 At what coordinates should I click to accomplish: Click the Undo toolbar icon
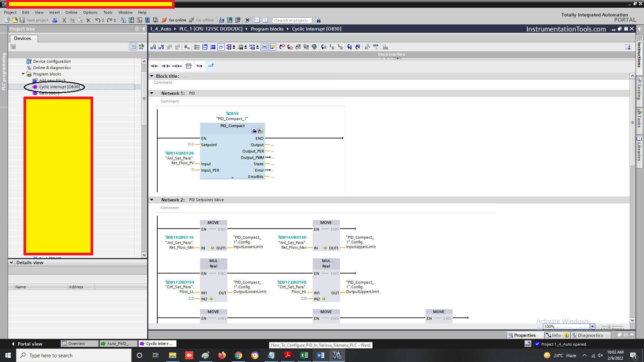click(x=98, y=20)
